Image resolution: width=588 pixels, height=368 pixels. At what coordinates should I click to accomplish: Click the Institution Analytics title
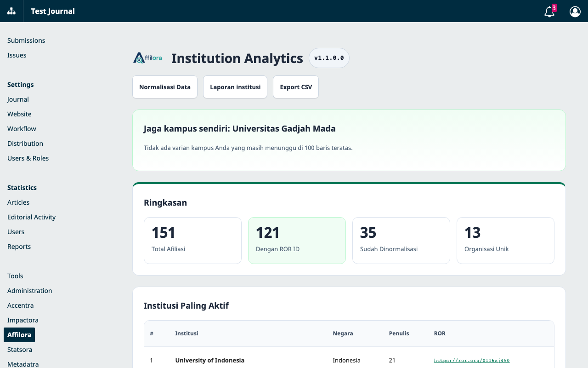237,58
